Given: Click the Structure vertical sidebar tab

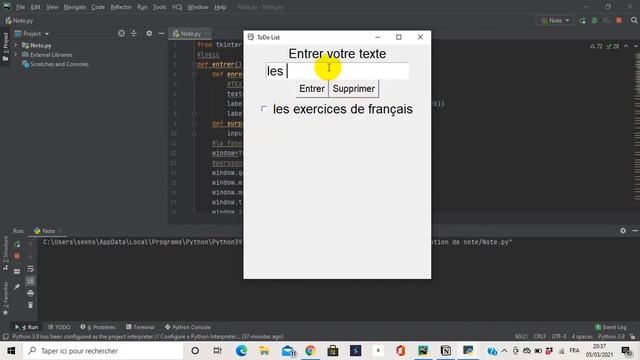Looking at the screenshot, I should click(5, 253).
